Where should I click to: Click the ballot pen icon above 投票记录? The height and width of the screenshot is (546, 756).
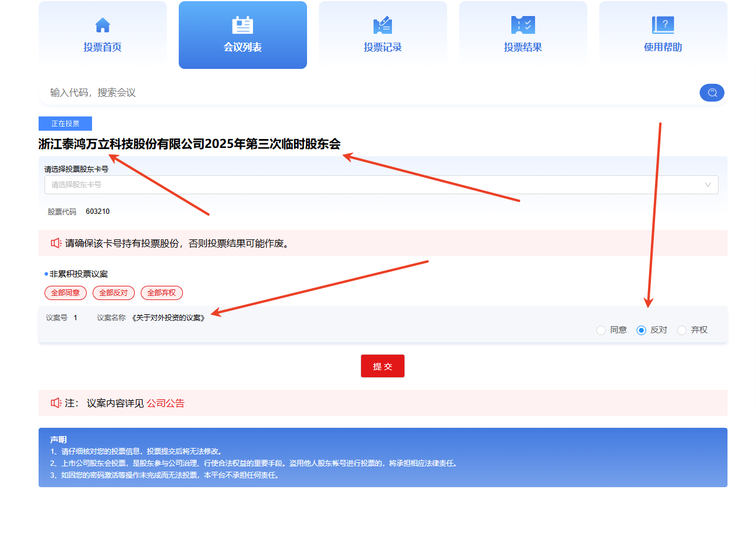click(x=383, y=25)
